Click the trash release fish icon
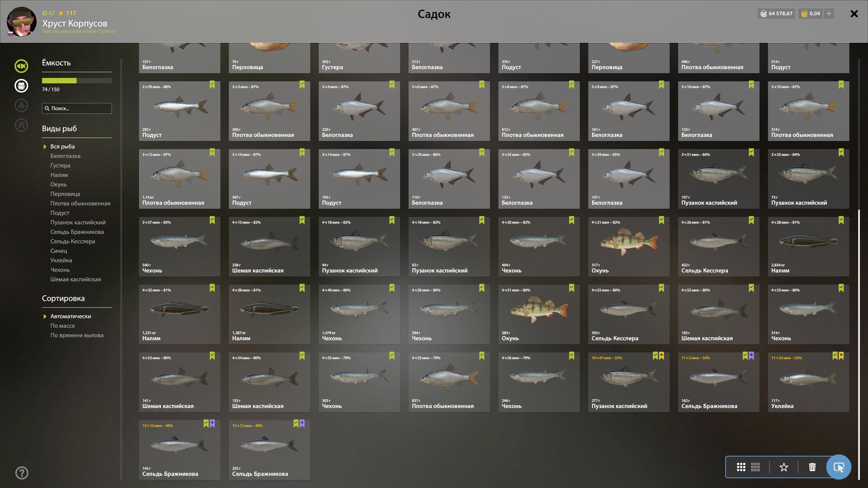This screenshot has width=868, height=488. (812, 467)
